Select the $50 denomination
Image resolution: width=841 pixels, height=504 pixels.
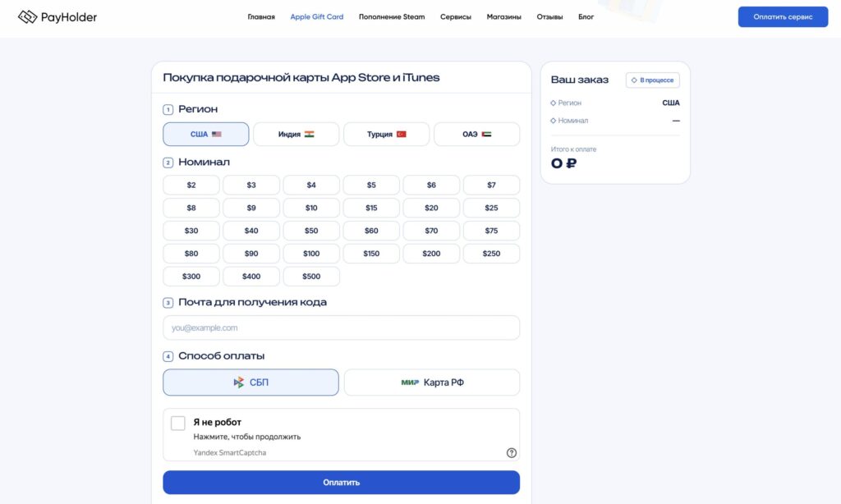pyautogui.click(x=311, y=231)
